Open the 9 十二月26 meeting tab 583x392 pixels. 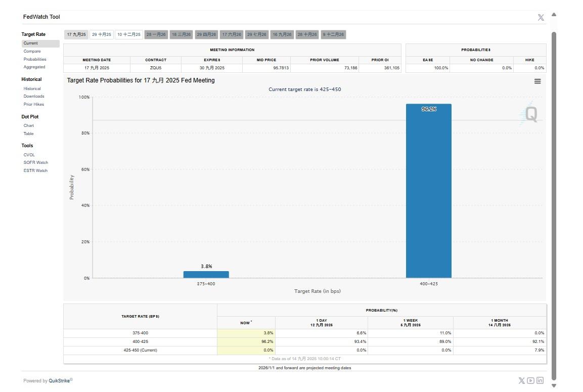334,35
